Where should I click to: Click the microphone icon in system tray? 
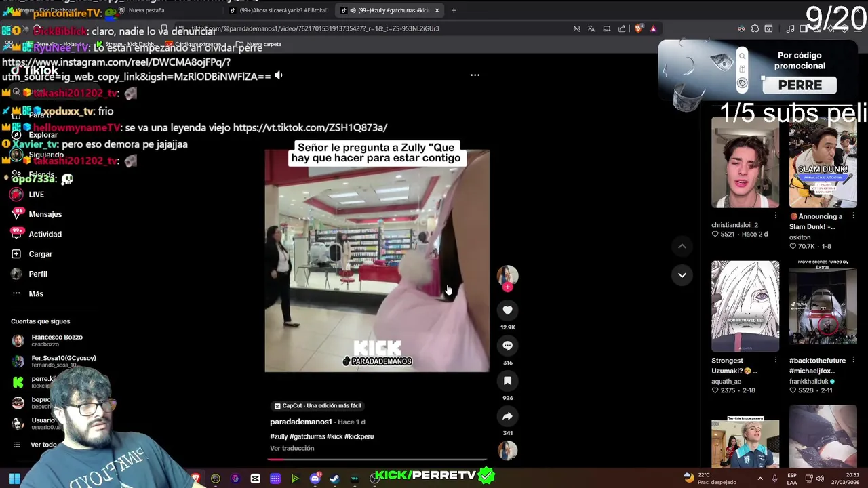point(774,479)
